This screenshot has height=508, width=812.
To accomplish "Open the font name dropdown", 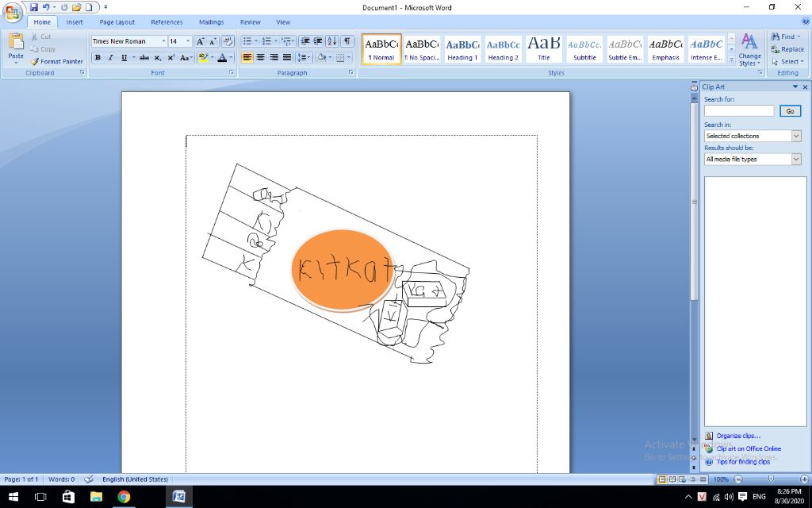I will [x=163, y=41].
